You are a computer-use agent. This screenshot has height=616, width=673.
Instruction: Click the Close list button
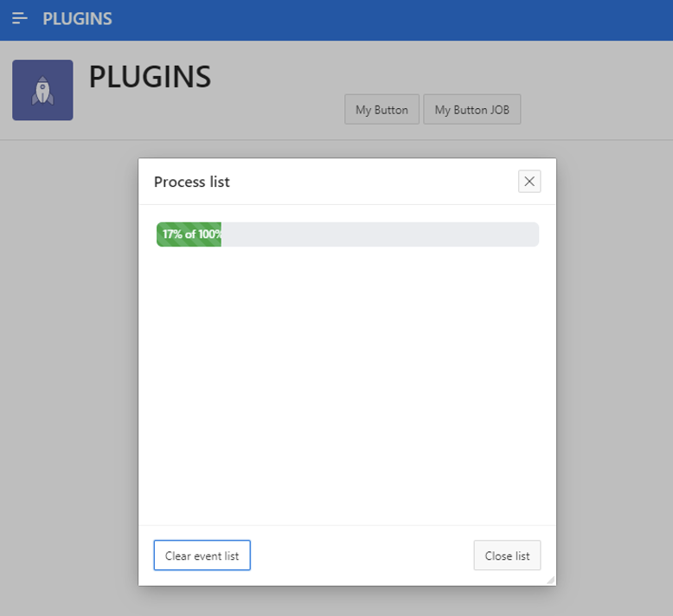(507, 555)
